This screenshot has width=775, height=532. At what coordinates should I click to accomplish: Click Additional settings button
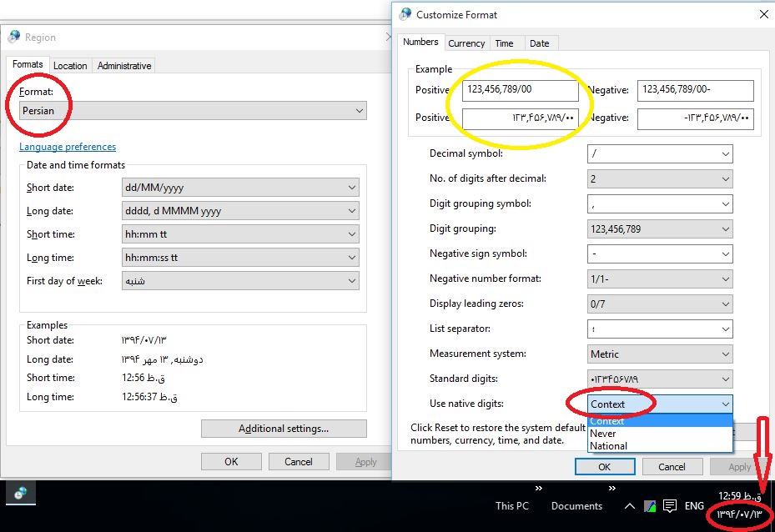284,429
